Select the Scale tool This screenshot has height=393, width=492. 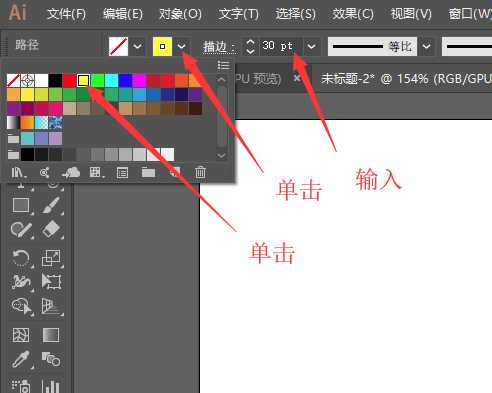tap(51, 258)
